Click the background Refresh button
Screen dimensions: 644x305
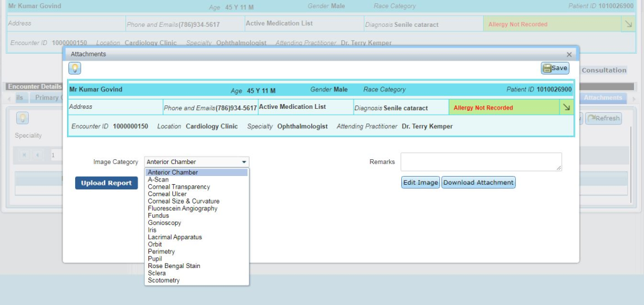click(603, 118)
